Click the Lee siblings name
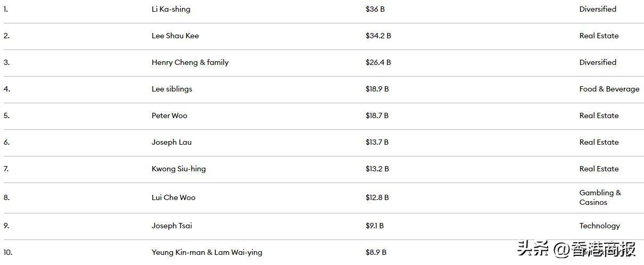Screen dimensions: 644x265 click(x=172, y=89)
